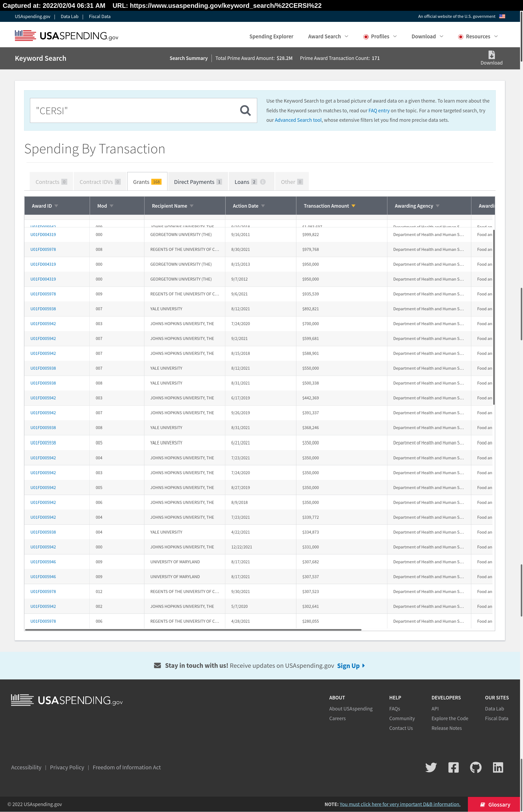Screen dimensions: 523x812
Task: Open Fiscal Data link in top bar
Action: 99,16
